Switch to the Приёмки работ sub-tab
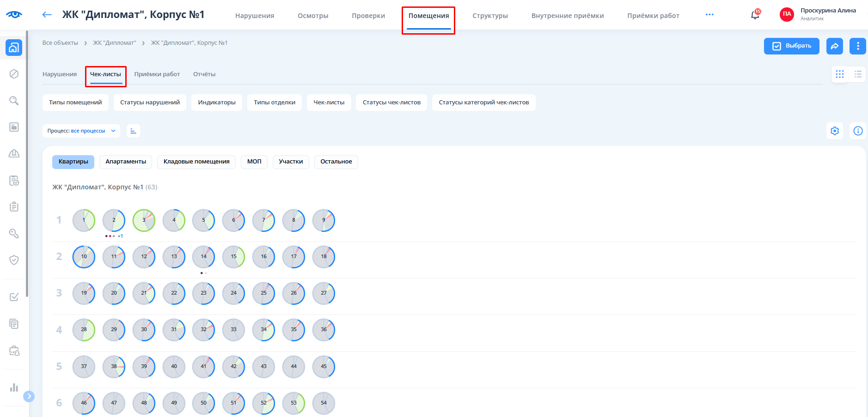The height and width of the screenshot is (417, 868). pyautogui.click(x=157, y=74)
